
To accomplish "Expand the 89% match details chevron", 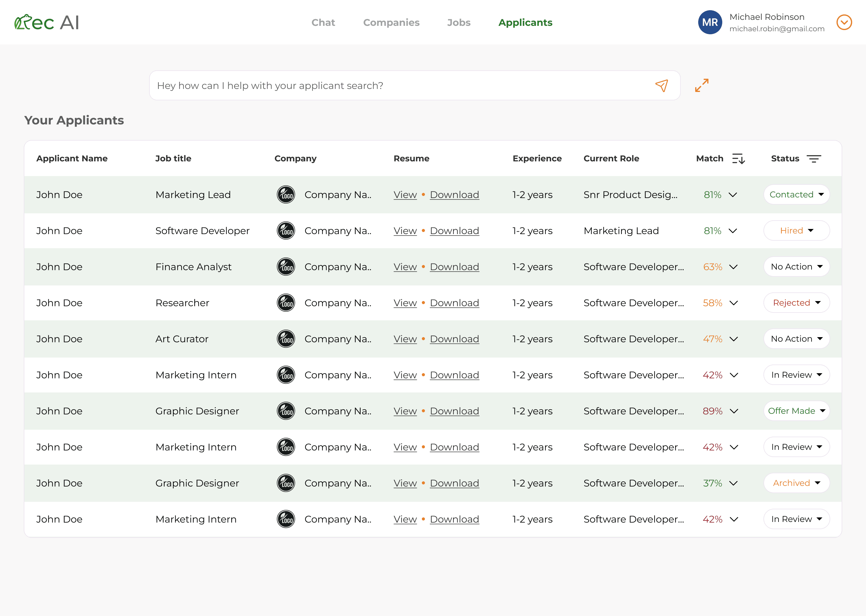I will click(734, 411).
